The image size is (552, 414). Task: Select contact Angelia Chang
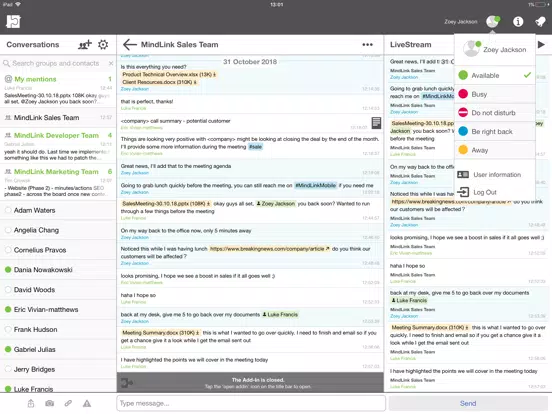pos(58,230)
